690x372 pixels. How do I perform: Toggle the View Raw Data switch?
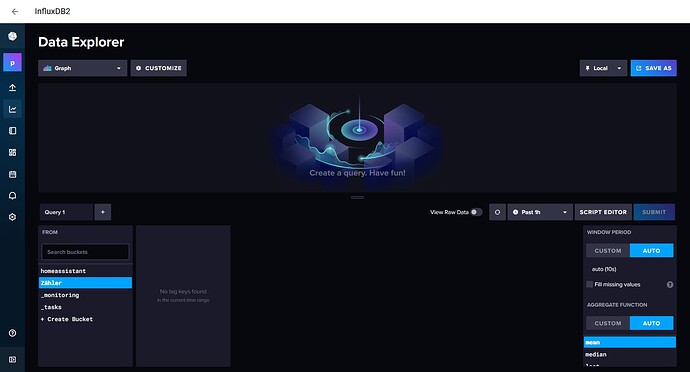pos(476,212)
